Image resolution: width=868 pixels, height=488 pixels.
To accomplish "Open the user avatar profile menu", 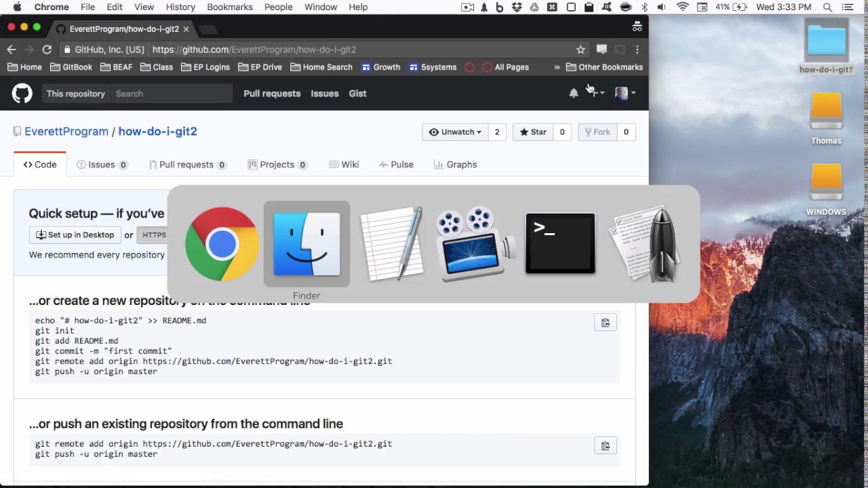I will 625,94.
